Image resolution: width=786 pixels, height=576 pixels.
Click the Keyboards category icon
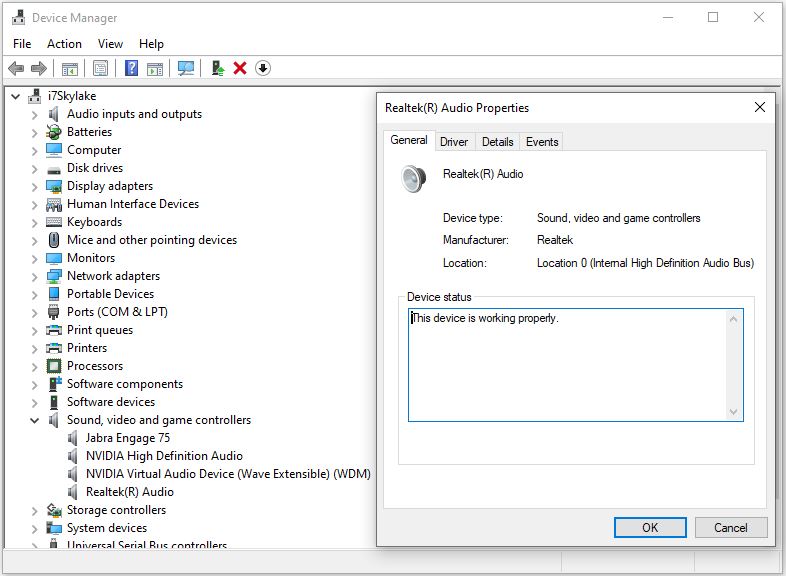click(54, 222)
